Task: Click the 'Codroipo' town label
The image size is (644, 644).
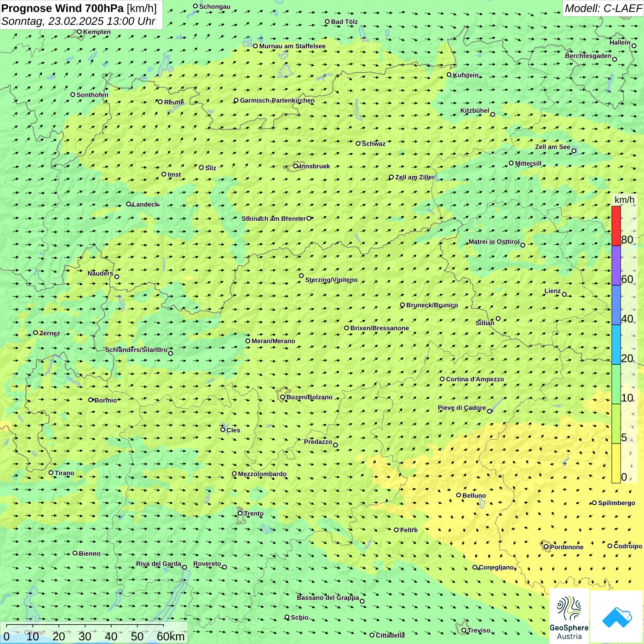Action: coord(627,546)
